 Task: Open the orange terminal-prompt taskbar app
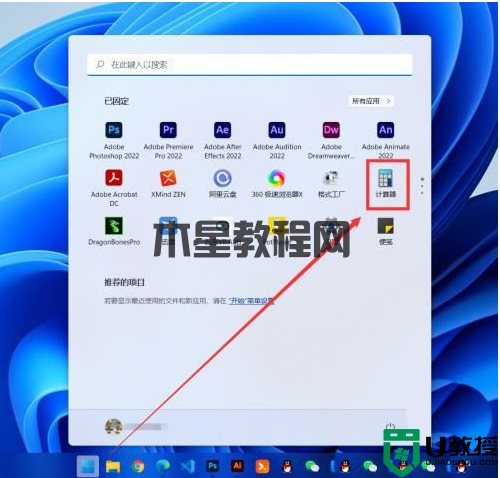(x=262, y=466)
